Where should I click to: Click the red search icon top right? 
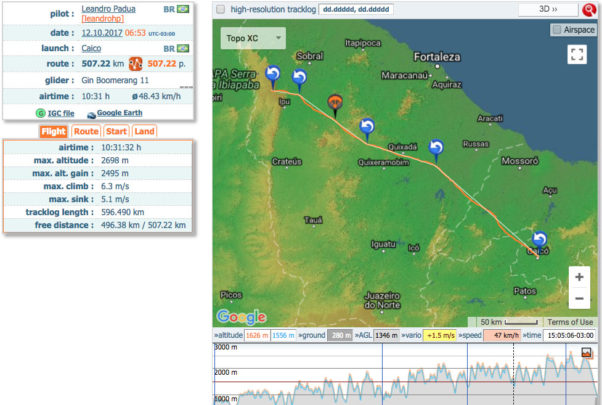589,10
